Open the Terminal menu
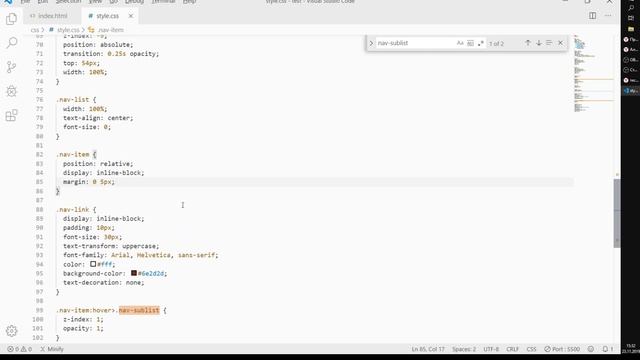 click(163, 2)
